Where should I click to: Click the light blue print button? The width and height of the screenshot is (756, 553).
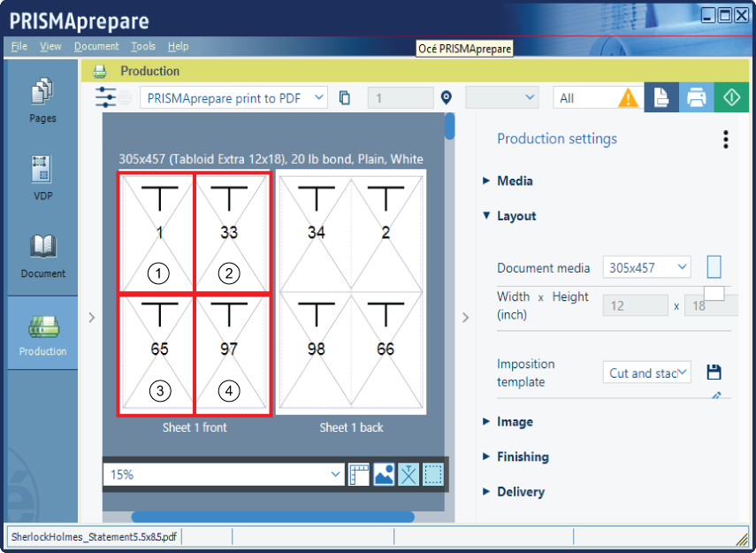(696, 97)
